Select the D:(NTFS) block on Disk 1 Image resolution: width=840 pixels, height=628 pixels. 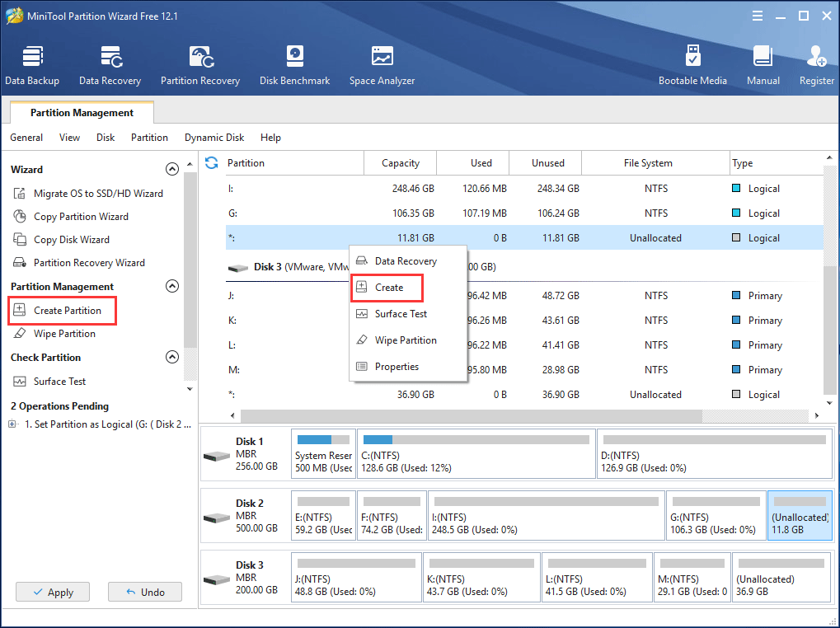click(714, 453)
